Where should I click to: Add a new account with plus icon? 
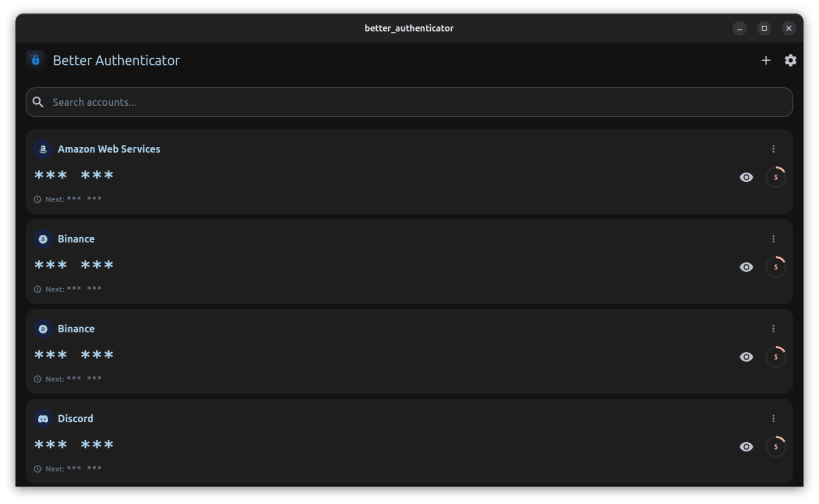point(766,61)
